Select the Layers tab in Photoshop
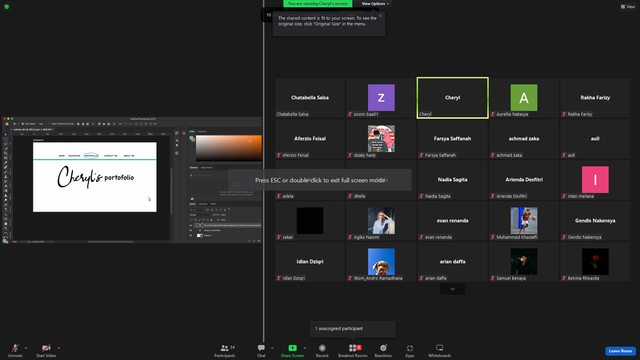 tap(192, 204)
